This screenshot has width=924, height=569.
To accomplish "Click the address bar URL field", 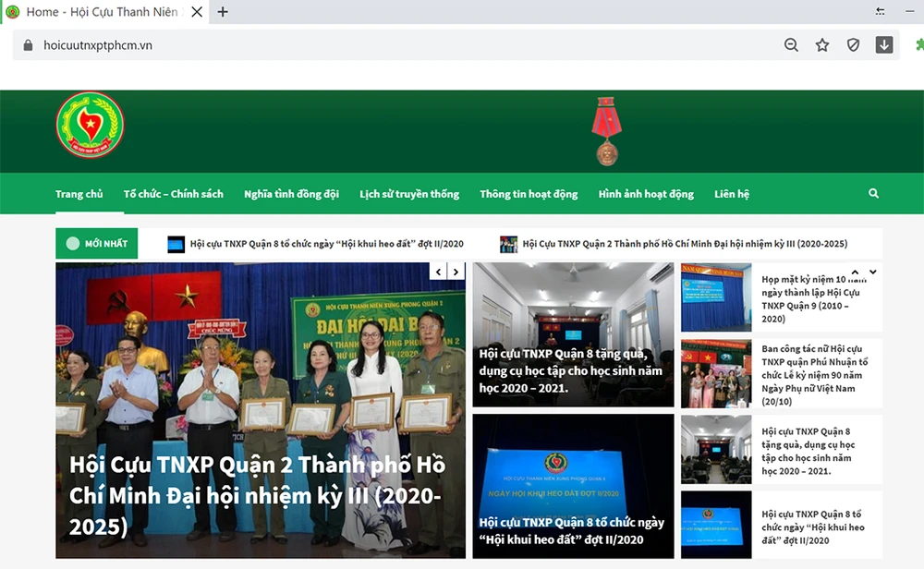I will [x=370, y=45].
